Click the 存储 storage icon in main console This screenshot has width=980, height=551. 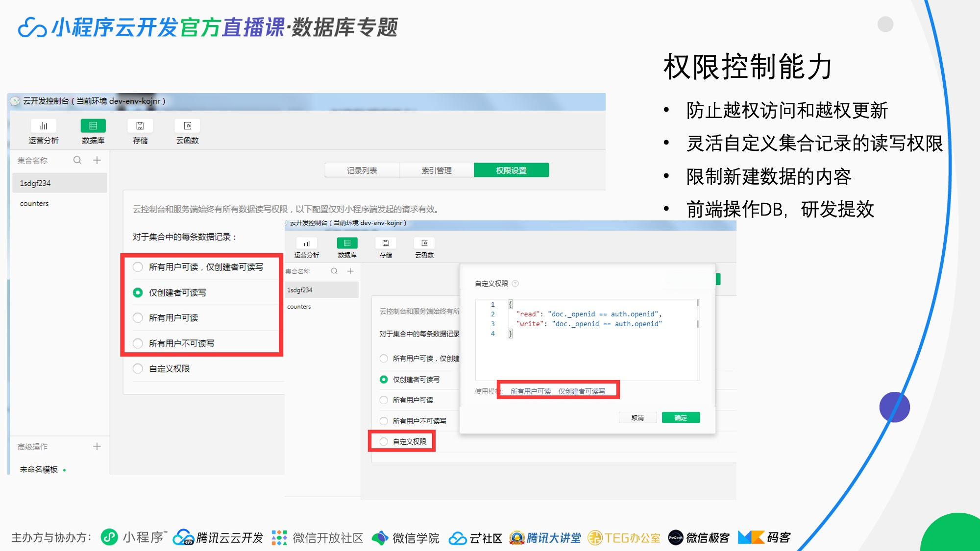140,126
